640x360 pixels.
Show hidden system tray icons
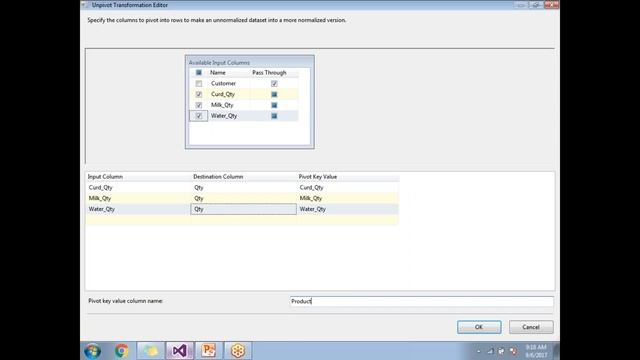tap(479, 351)
